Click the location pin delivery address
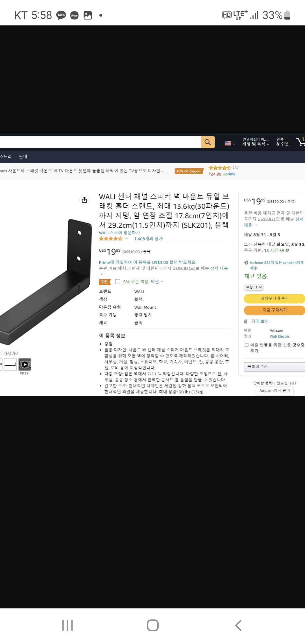The width and height of the screenshot is (305, 644). (x=274, y=265)
